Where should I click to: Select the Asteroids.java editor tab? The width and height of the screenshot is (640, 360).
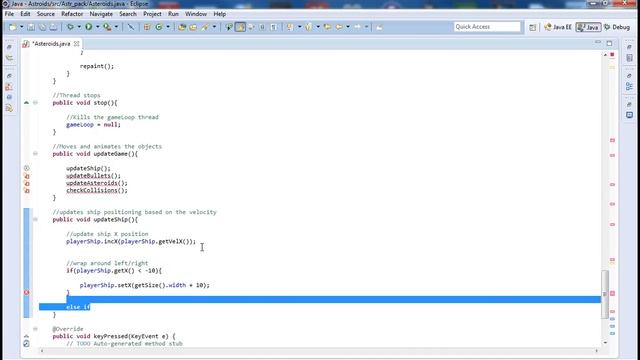[x=51, y=44]
